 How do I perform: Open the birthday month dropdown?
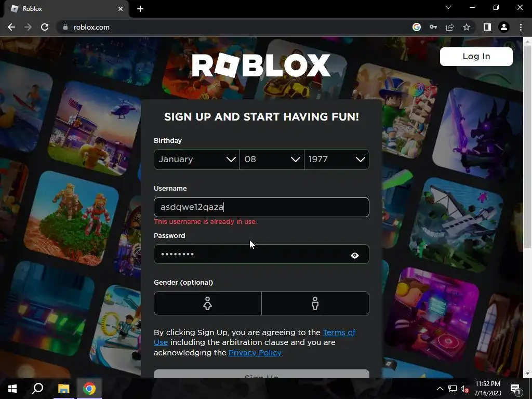[x=197, y=159]
